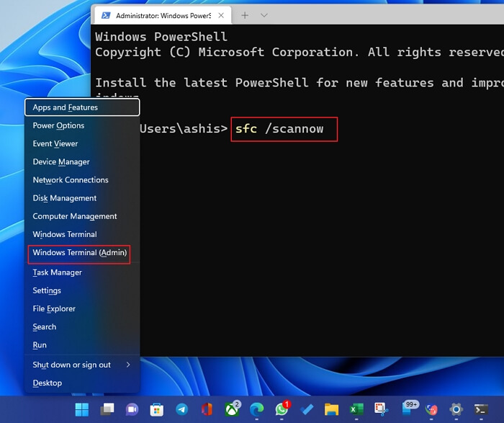Open WhatsApp with unread badge
This screenshot has height=423, width=504.
click(x=282, y=409)
